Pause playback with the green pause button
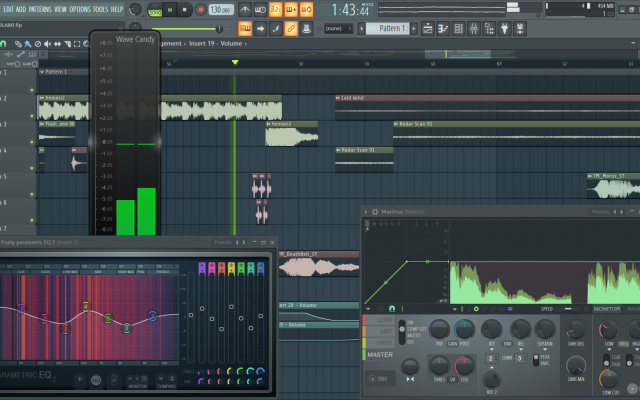The image size is (640, 400). tap(170, 9)
